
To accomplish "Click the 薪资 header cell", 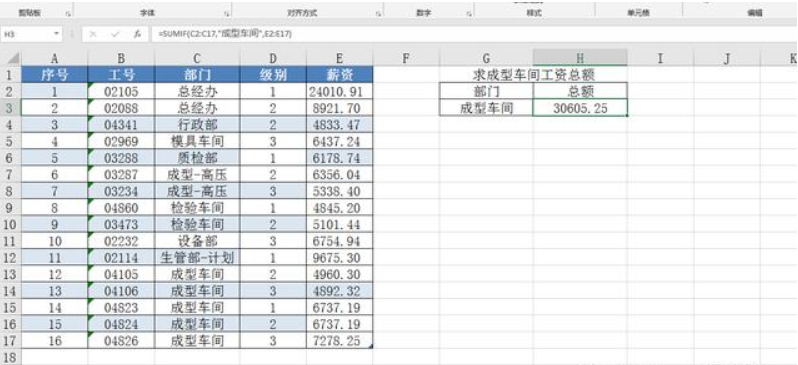I will pos(339,75).
